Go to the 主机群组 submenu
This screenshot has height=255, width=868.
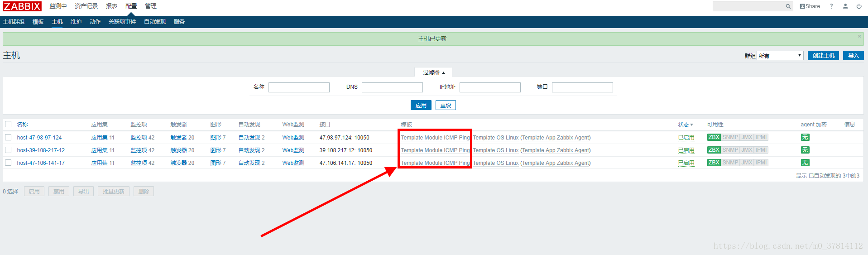click(14, 22)
